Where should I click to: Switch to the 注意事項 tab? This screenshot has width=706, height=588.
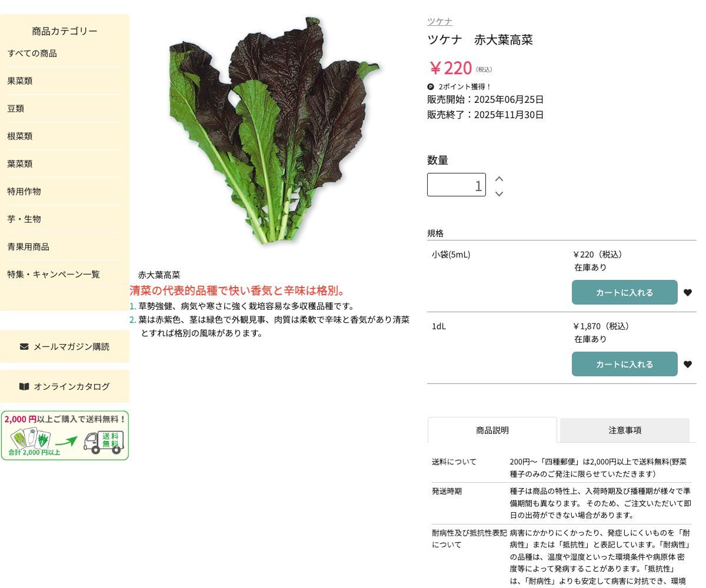(x=625, y=430)
